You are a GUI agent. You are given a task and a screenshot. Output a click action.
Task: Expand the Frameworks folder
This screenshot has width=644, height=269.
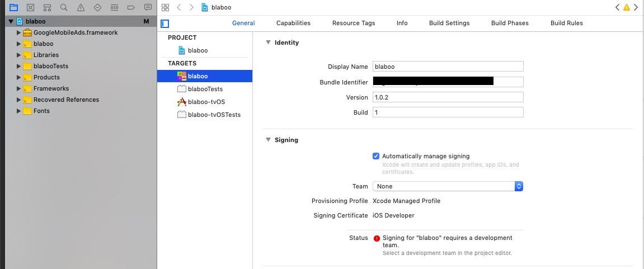18,88
